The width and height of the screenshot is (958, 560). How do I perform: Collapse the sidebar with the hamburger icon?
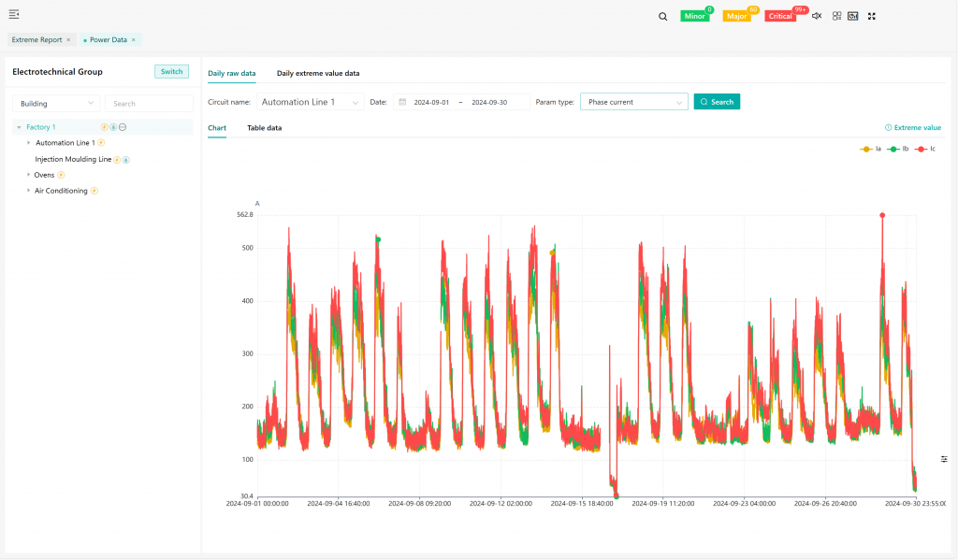14,14
